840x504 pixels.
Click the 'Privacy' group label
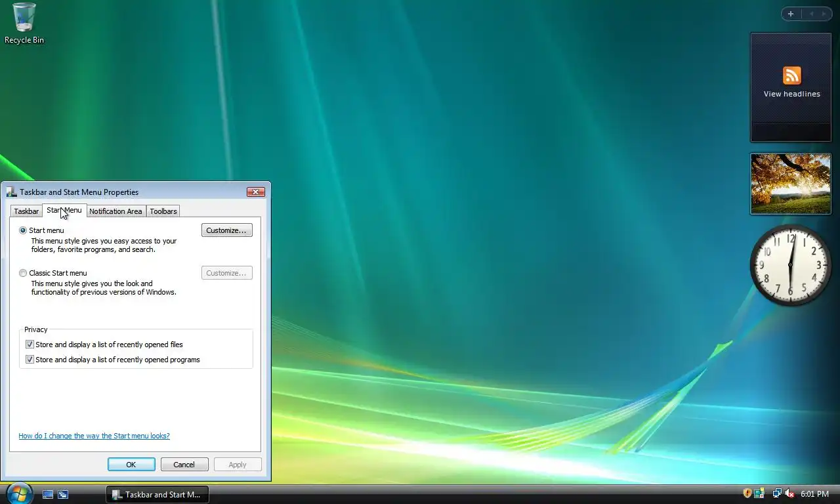pyautogui.click(x=36, y=329)
